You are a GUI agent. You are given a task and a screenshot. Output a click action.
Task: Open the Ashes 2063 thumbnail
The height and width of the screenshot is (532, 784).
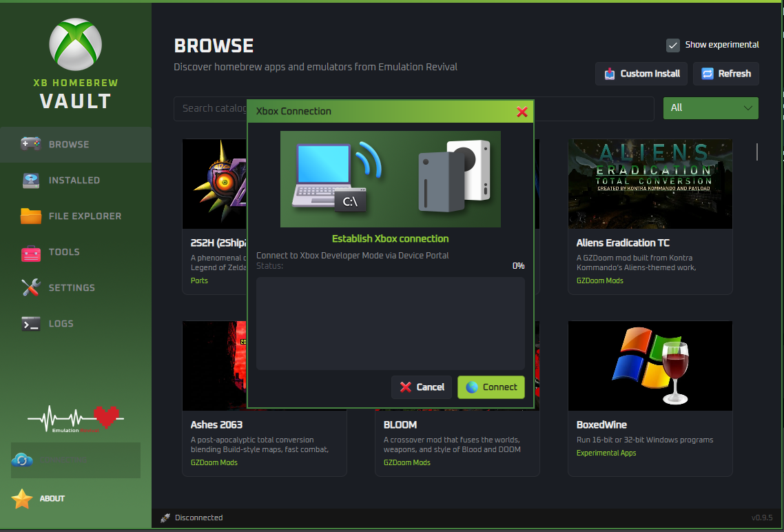coord(215,366)
